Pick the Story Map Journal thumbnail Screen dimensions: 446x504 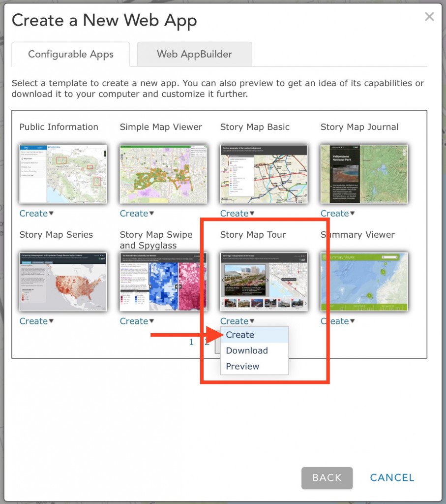(x=364, y=174)
